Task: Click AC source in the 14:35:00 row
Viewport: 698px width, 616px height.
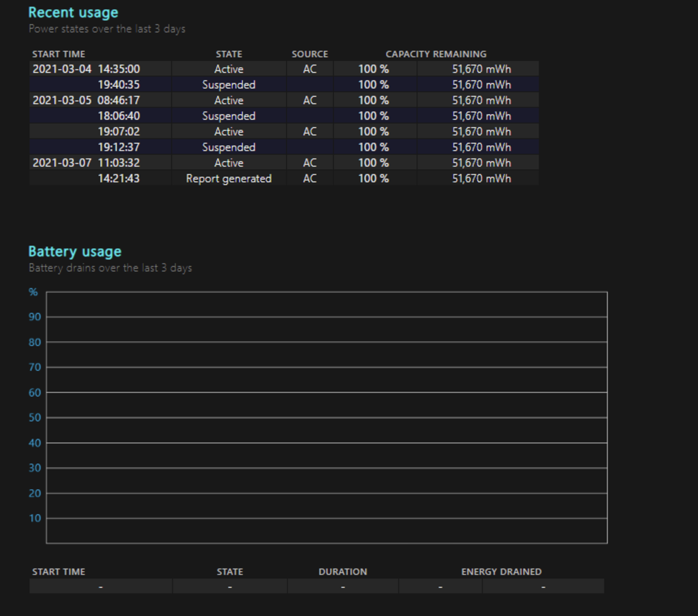Action: 310,69
